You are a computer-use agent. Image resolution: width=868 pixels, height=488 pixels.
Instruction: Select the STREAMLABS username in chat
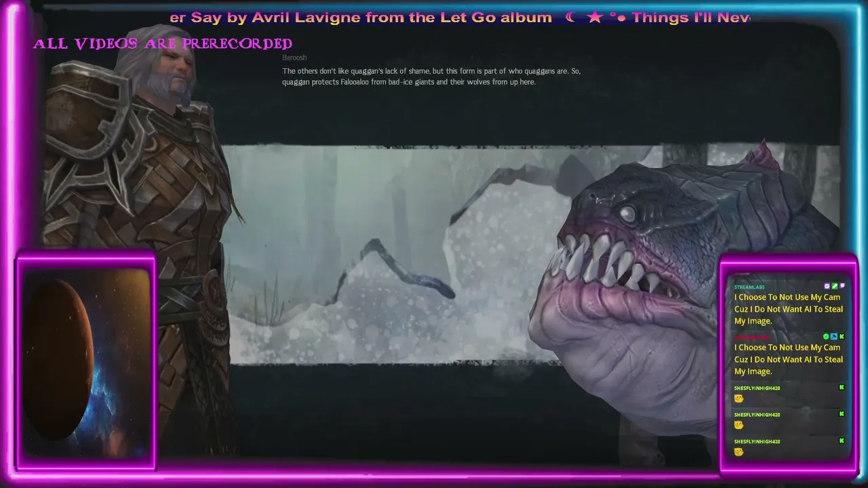(749, 287)
